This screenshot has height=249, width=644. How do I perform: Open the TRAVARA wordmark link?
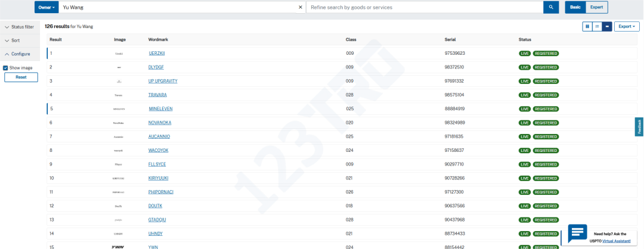(x=157, y=95)
